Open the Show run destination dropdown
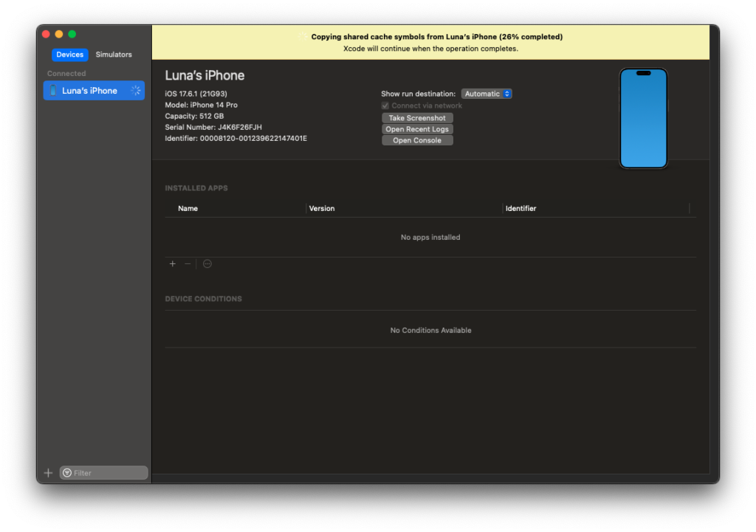Screen dimensions: 756x532 click(487, 94)
